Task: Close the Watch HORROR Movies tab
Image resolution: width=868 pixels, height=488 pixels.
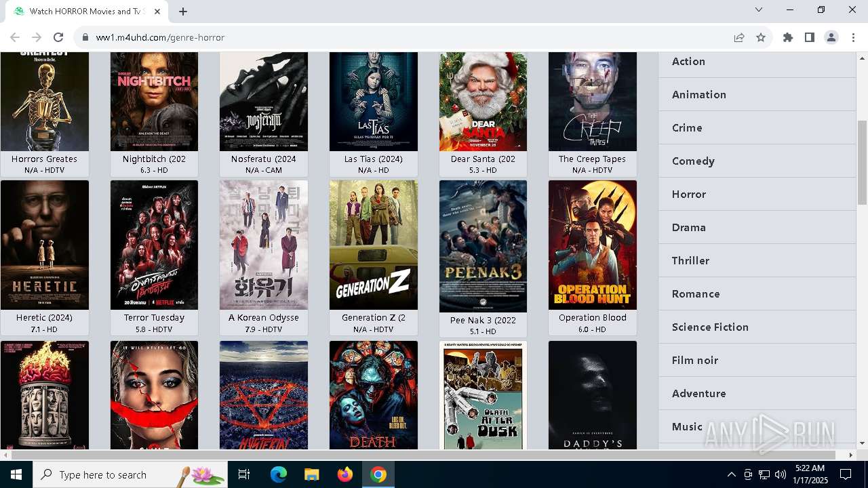Action: tap(157, 11)
